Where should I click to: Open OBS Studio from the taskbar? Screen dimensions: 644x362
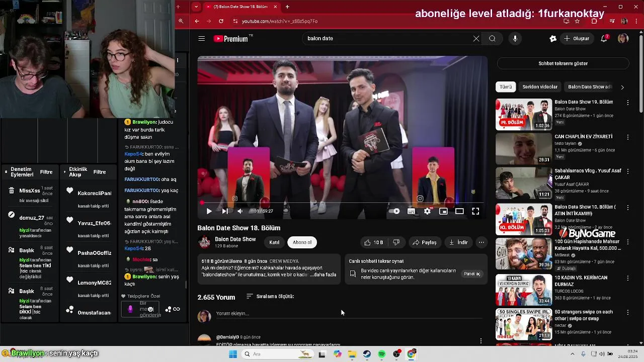397,354
